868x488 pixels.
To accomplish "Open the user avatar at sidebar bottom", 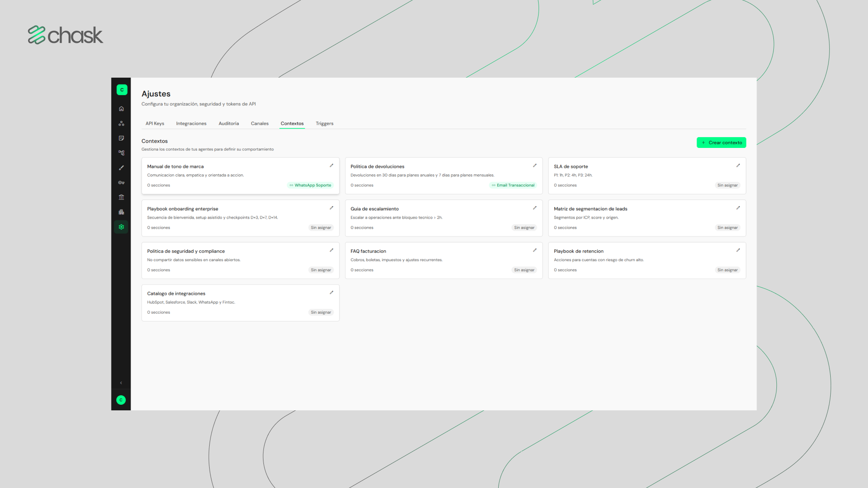I will point(121,400).
